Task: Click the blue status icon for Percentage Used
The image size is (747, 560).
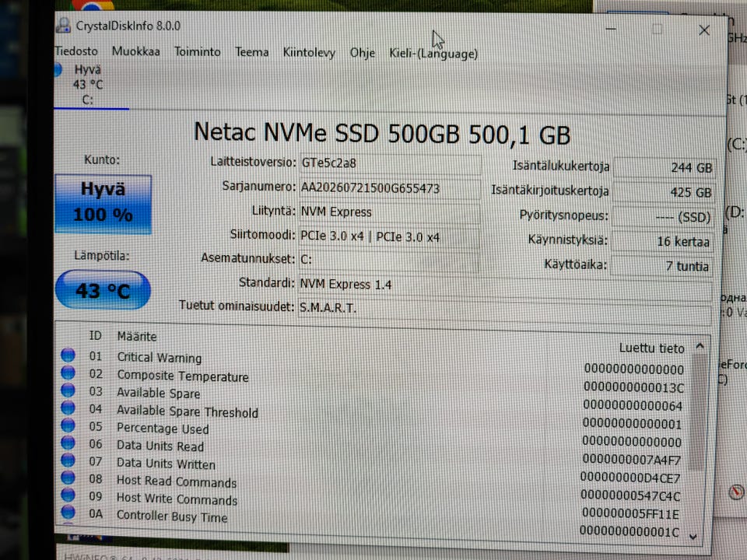Action: (x=68, y=425)
